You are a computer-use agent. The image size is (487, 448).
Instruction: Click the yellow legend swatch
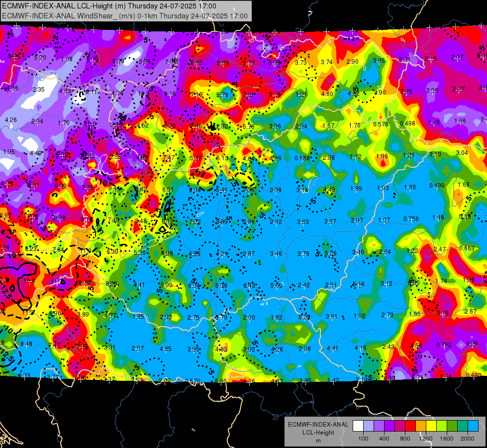pos(431,426)
